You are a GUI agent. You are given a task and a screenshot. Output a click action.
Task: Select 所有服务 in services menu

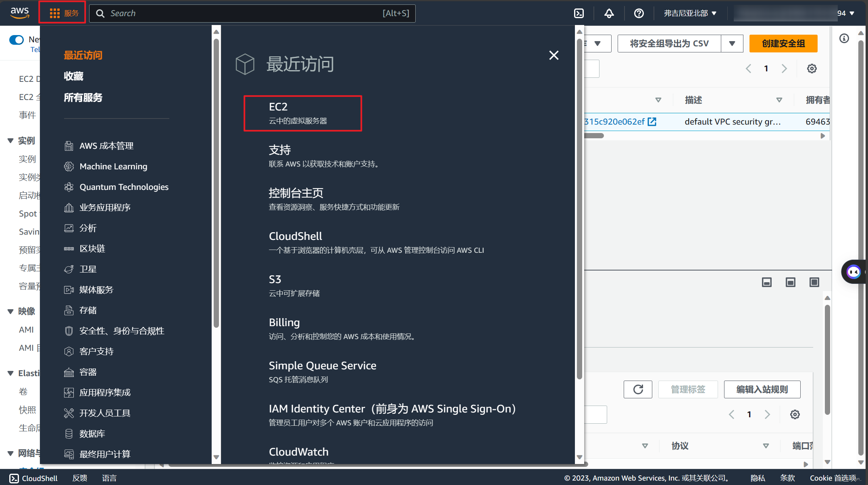pos(83,98)
